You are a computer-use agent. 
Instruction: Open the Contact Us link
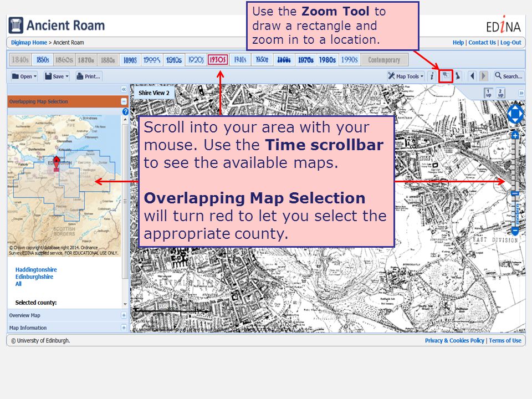pyautogui.click(x=482, y=43)
